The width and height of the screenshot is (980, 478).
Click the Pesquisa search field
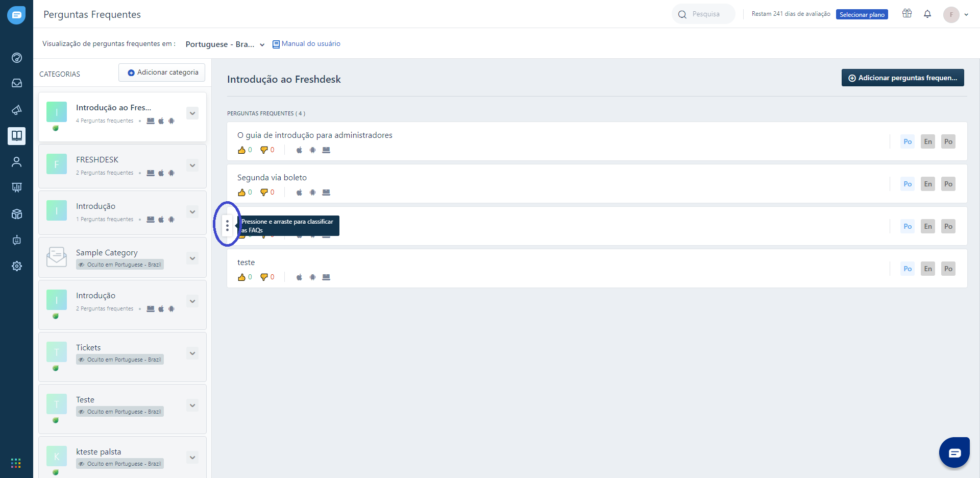click(x=703, y=14)
